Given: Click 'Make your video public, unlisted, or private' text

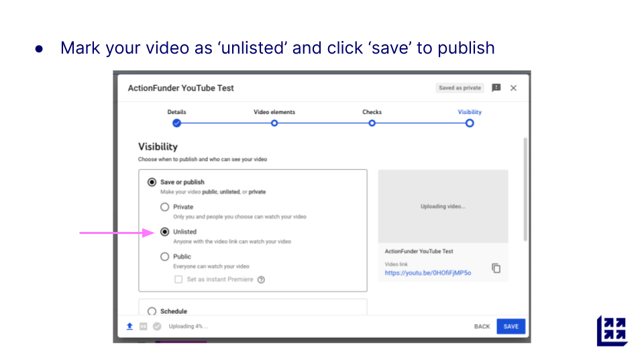Looking at the screenshot, I should click(x=213, y=192).
